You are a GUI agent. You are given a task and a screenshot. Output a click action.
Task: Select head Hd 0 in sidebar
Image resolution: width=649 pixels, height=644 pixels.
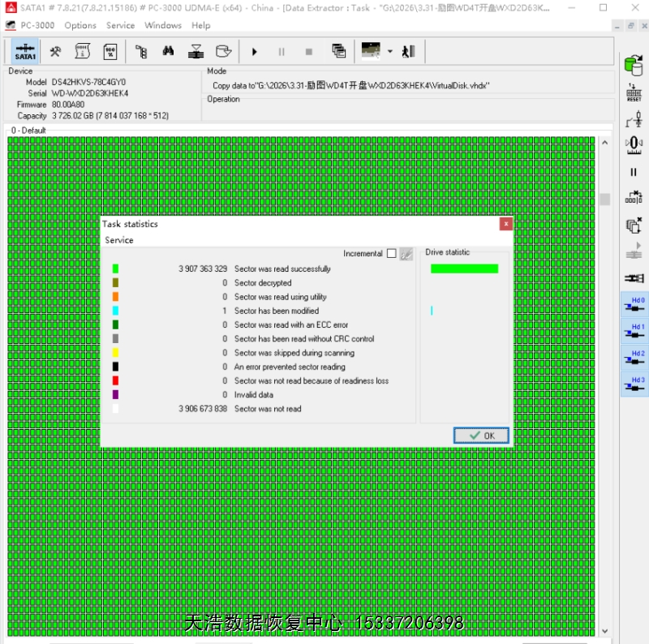click(634, 306)
